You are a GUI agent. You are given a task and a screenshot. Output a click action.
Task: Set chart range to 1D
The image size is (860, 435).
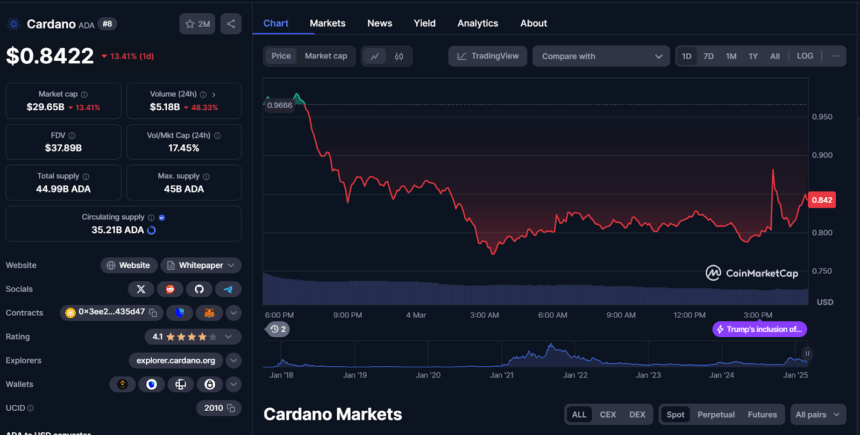click(687, 56)
